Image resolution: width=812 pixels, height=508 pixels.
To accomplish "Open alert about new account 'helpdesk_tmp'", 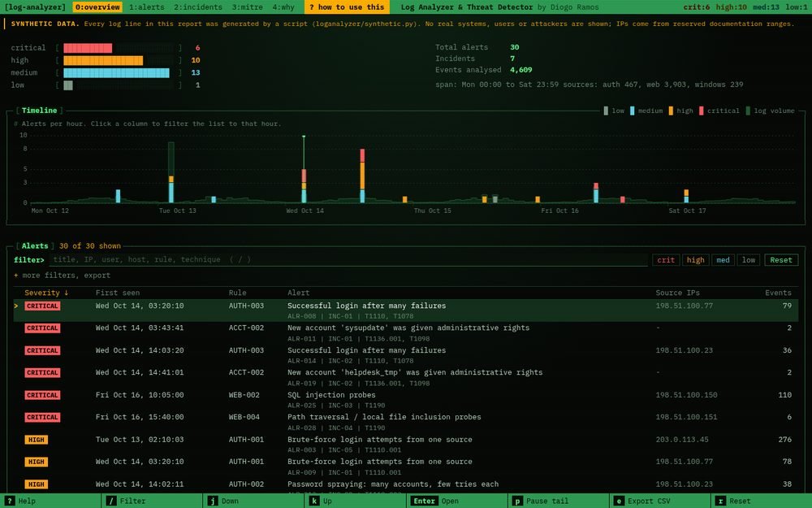I will (405, 377).
